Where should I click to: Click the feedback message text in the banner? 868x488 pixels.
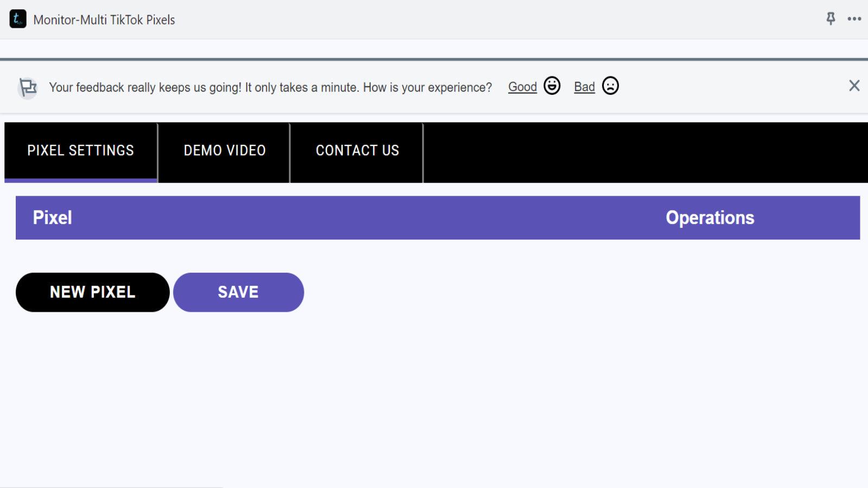click(270, 87)
